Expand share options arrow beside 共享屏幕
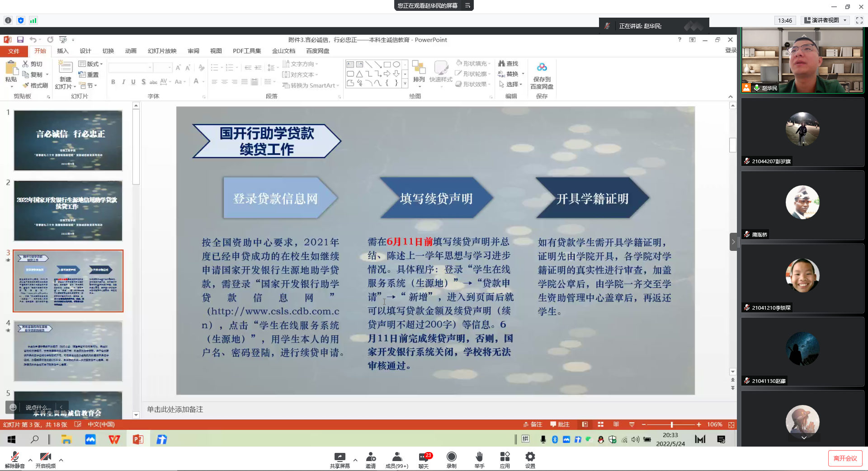The height and width of the screenshot is (471, 868). tap(355, 460)
